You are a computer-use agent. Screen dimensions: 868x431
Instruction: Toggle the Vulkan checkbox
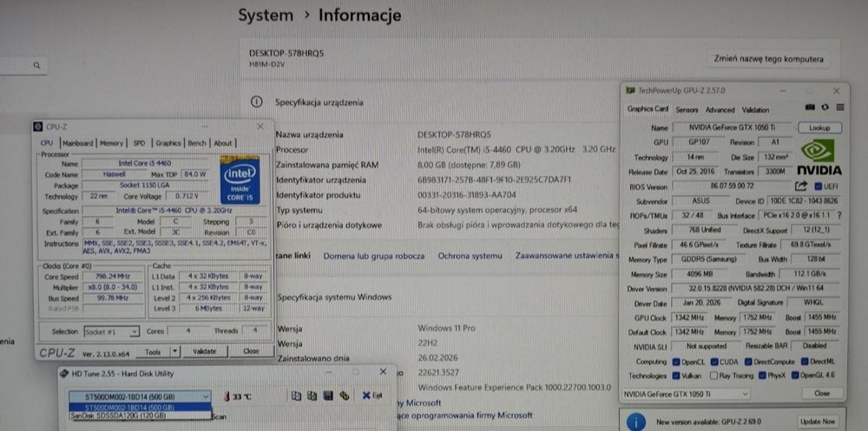click(x=676, y=375)
